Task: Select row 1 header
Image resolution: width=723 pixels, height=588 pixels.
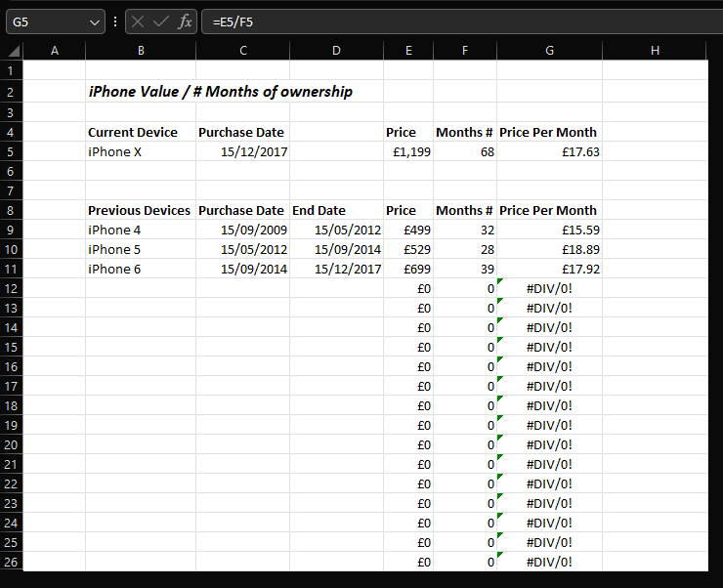Action: [x=11, y=71]
